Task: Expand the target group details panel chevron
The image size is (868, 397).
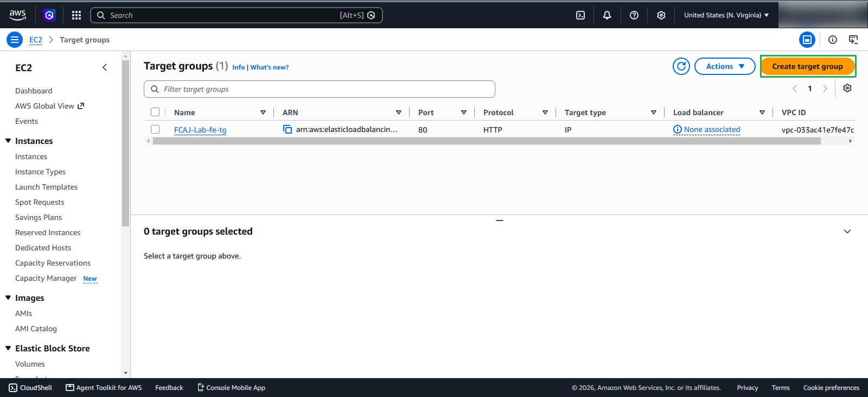Action: point(847,231)
